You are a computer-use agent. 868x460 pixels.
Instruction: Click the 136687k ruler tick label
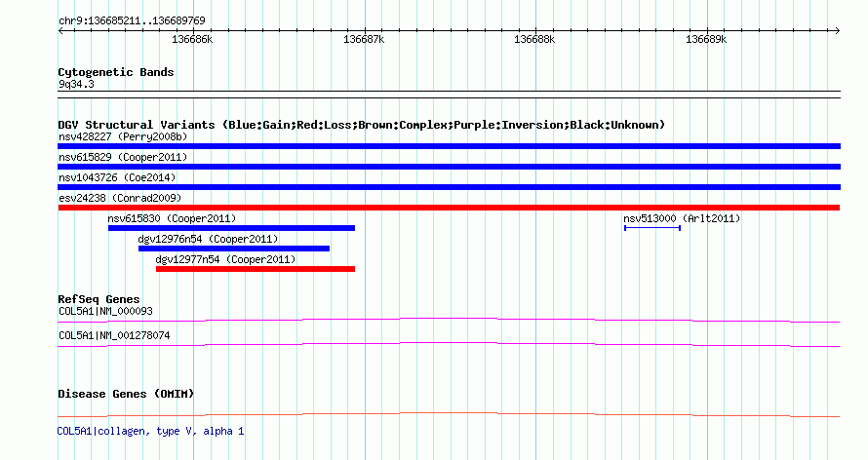(364, 39)
